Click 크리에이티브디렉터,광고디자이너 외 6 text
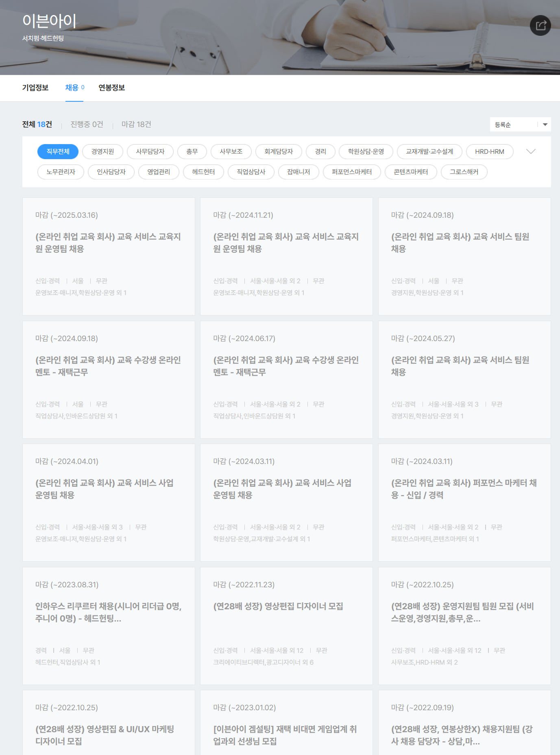This screenshot has height=755, width=560. point(263,662)
